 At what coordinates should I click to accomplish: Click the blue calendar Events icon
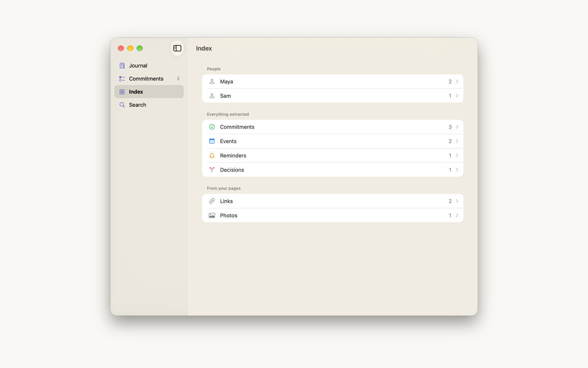[212, 141]
